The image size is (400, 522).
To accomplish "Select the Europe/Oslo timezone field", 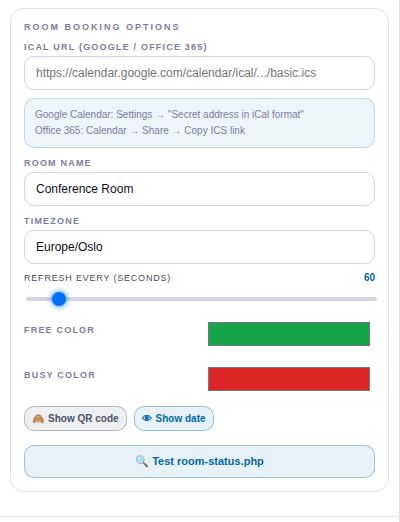I will tap(199, 247).
